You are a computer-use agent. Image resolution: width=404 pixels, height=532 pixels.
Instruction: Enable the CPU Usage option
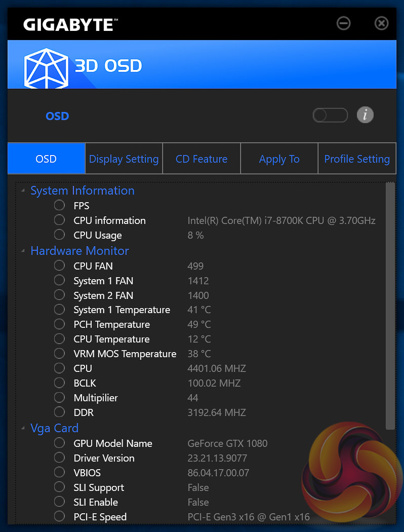click(x=59, y=235)
